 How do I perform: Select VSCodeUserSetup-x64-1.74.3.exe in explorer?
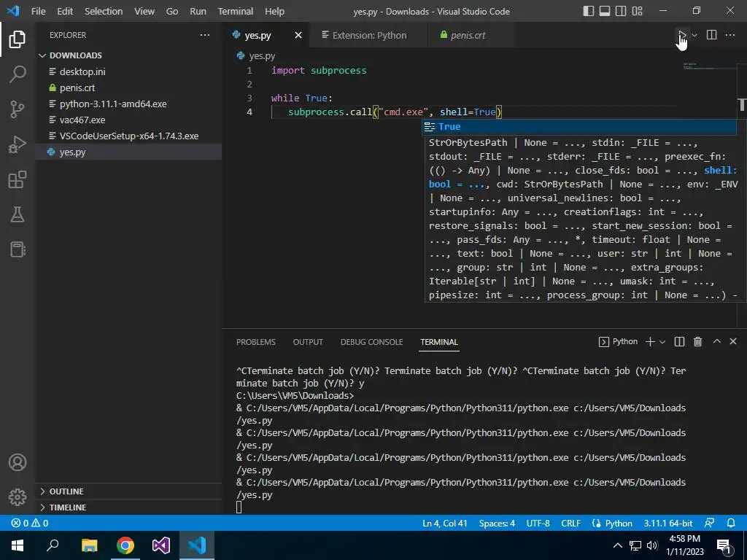coord(128,136)
